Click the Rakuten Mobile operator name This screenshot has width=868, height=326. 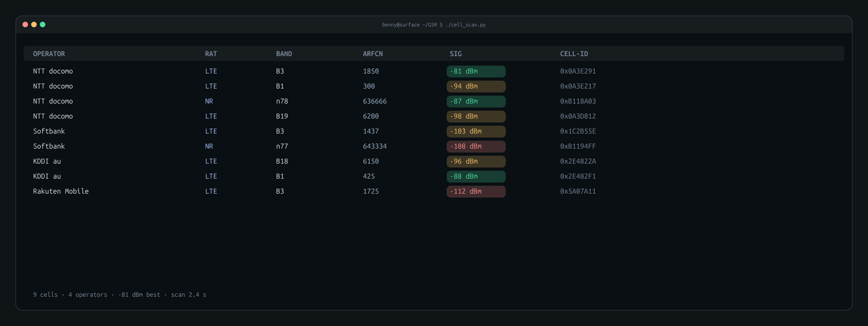61,191
